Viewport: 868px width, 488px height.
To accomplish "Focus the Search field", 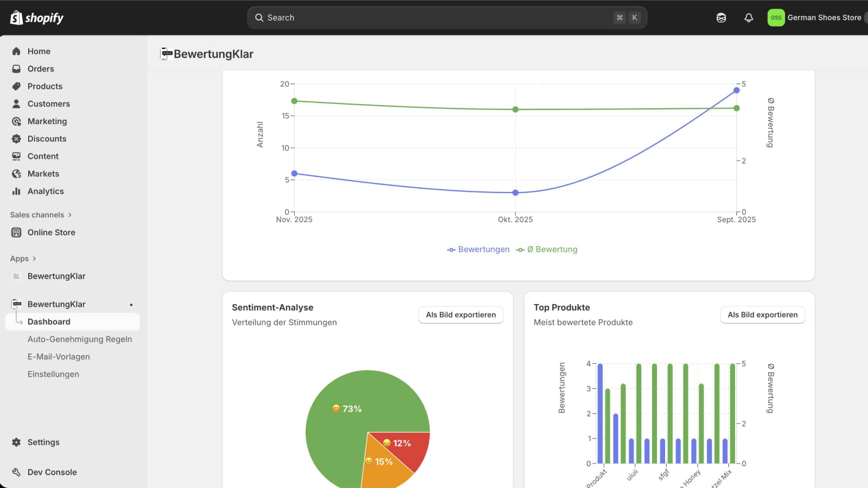I will [x=434, y=18].
